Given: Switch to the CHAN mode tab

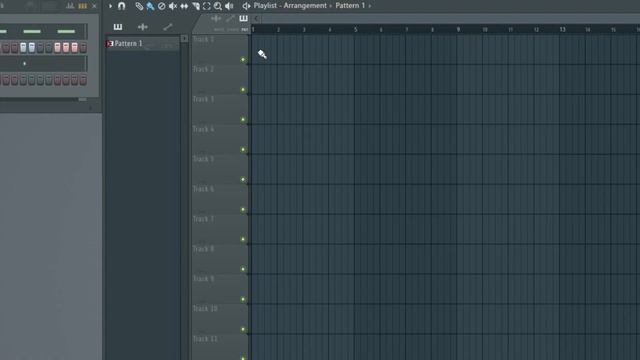Looking at the screenshot, I should point(233,30).
